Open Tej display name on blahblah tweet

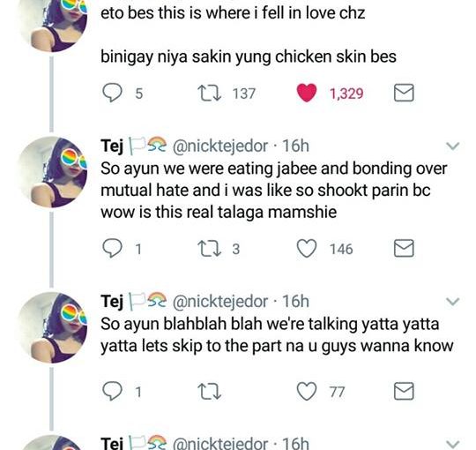point(112,302)
